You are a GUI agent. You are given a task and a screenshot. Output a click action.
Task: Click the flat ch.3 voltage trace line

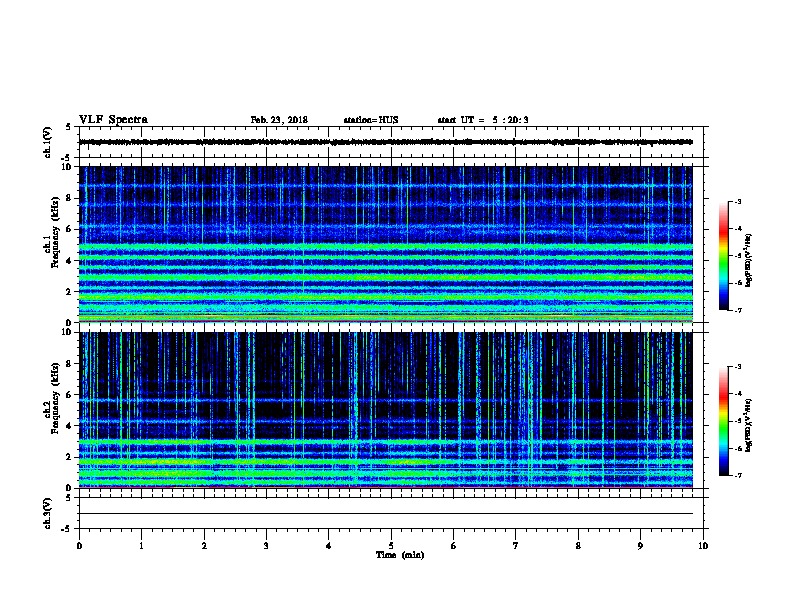(386, 514)
